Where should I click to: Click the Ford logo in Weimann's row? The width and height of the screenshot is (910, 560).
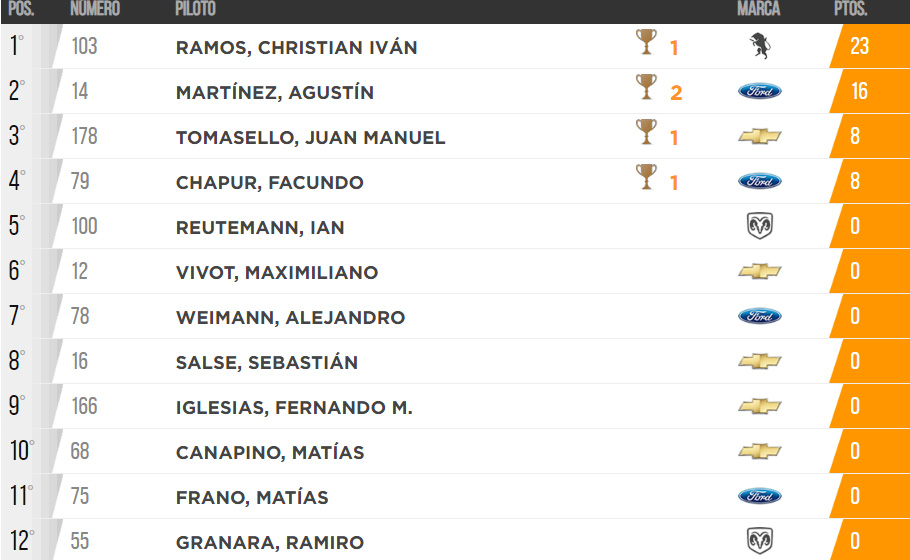click(760, 316)
